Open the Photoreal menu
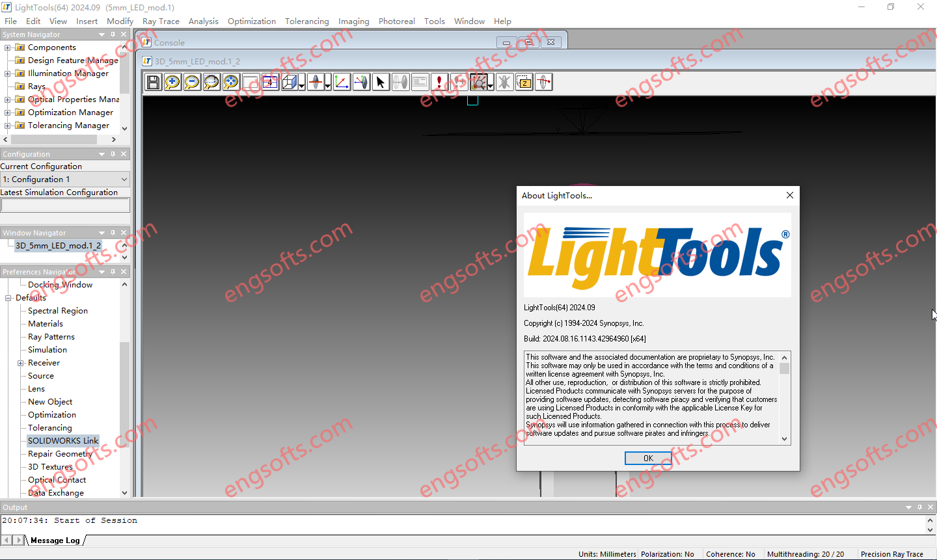The image size is (937, 560). 397,21
